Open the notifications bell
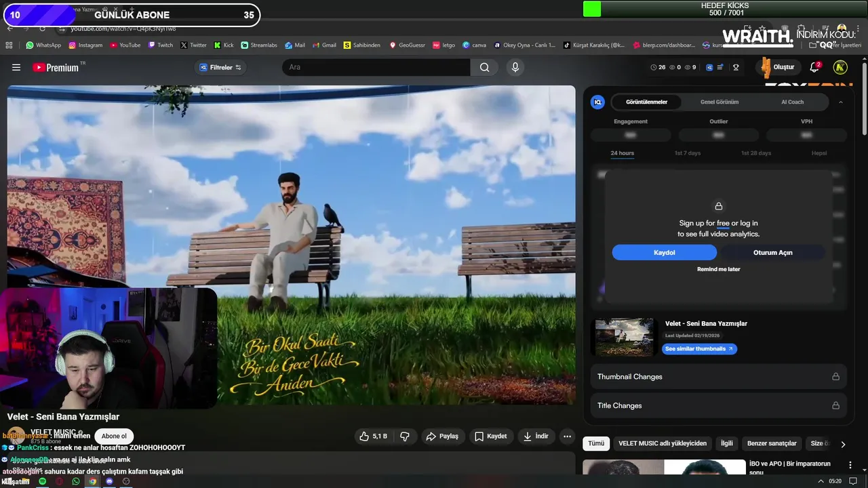 point(814,67)
